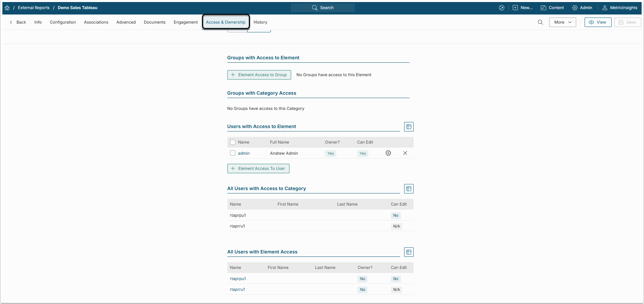Open table view icon for All Users with Access to Category

coord(409,189)
